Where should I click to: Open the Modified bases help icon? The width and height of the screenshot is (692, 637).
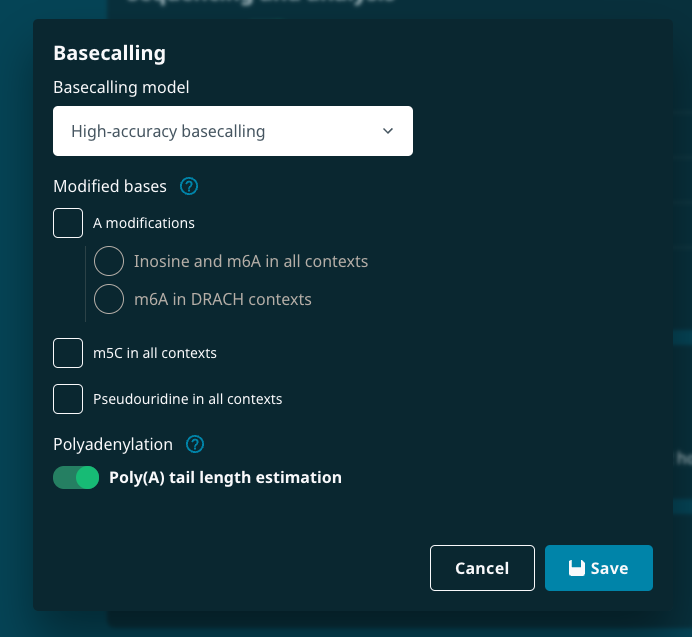click(189, 186)
